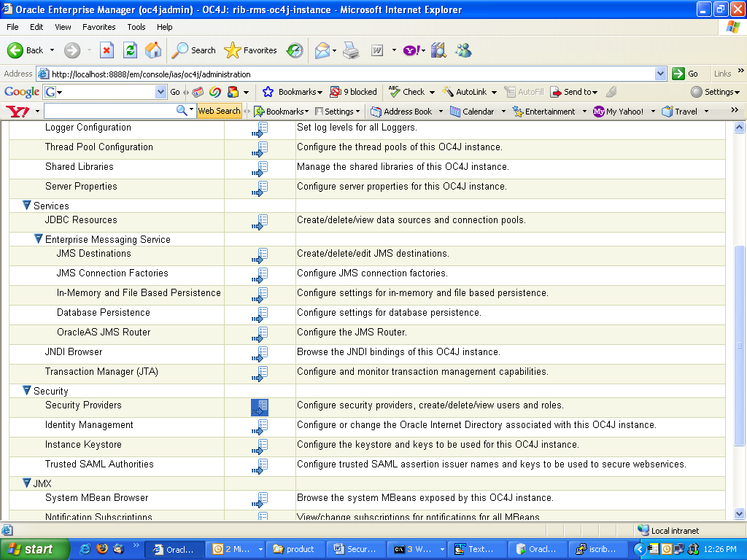Click the Yahoo Web Search button
The image size is (747, 560).
[x=219, y=112]
